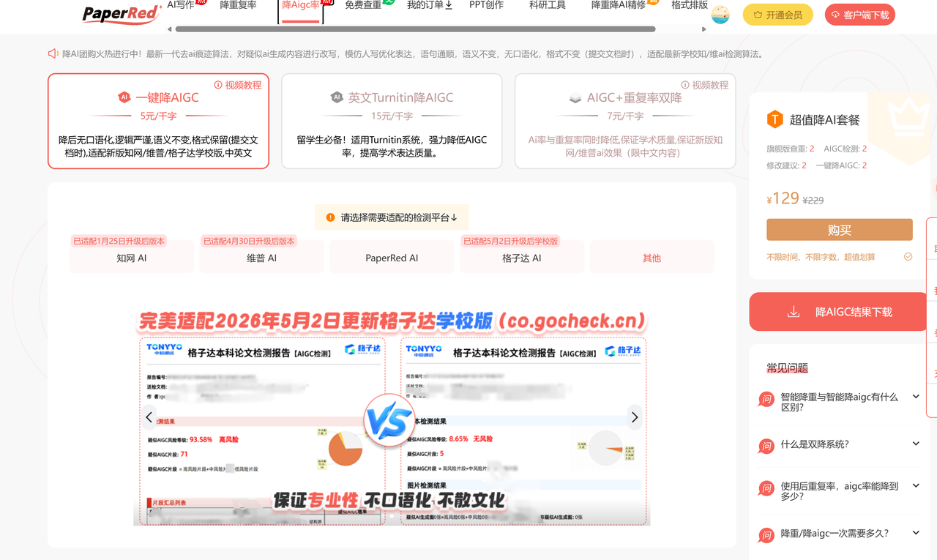
Task: Click the orange T icon of 超值降AI套餐
Action: tap(774, 119)
